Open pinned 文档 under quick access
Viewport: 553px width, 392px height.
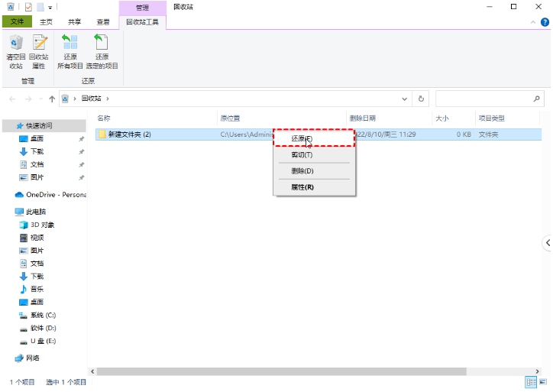tap(37, 164)
